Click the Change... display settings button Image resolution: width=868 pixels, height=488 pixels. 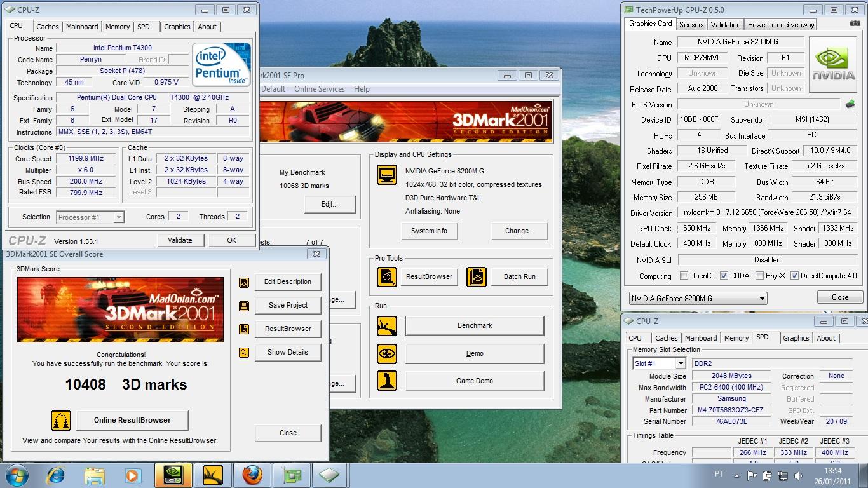click(x=519, y=231)
